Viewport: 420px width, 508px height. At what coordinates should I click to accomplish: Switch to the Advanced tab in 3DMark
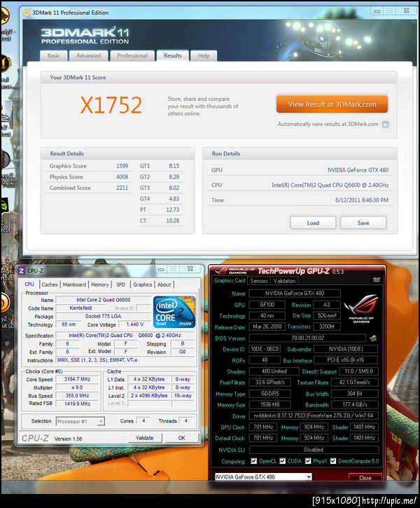(89, 56)
